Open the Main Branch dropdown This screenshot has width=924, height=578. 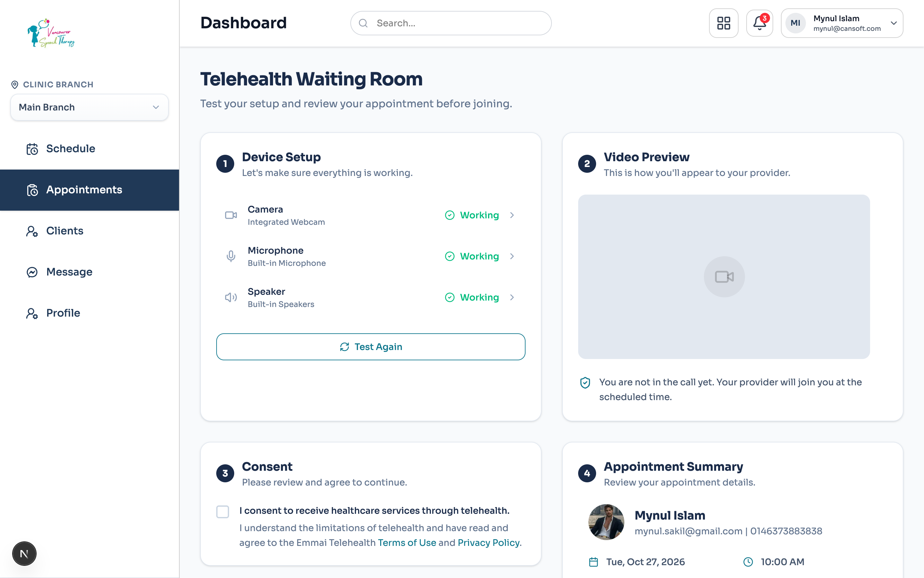point(89,108)
